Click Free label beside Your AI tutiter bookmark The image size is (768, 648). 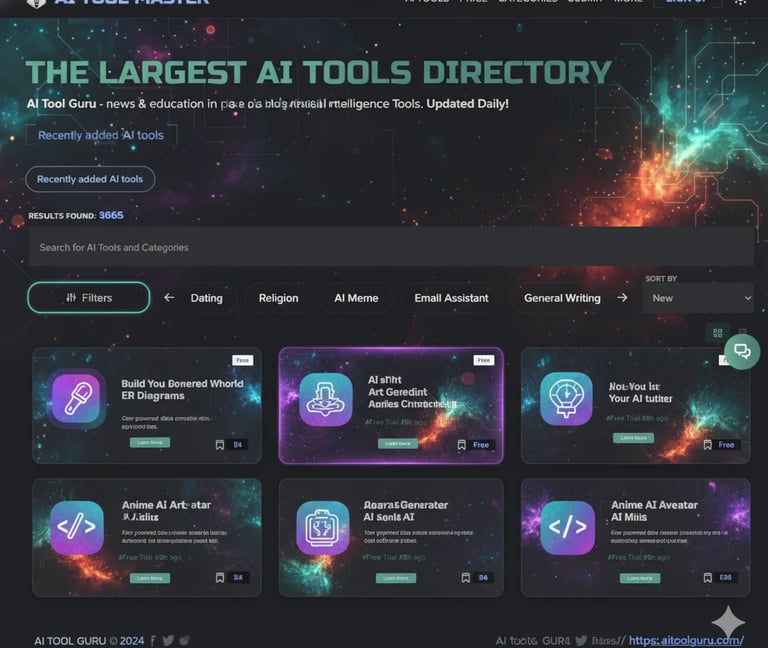[726, 445]
